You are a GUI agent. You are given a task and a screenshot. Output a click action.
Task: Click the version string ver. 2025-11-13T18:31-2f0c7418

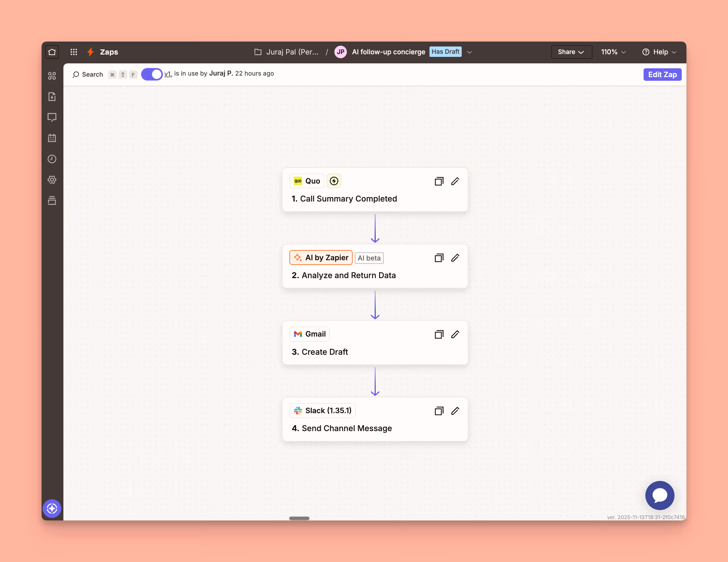pos(646,517)
